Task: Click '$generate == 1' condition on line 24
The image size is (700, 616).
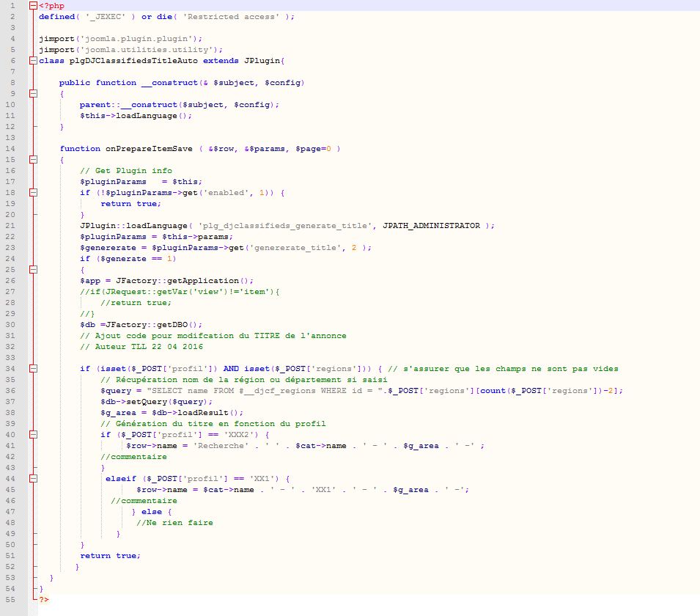Action: click(x=136, y=259)
